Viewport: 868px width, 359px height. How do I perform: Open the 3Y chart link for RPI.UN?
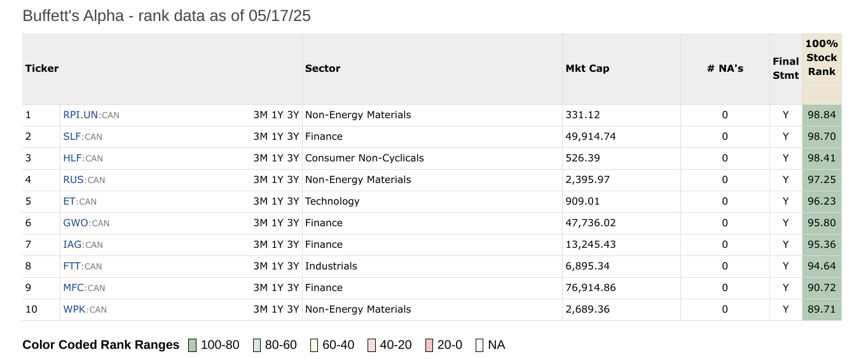point(293,115)
